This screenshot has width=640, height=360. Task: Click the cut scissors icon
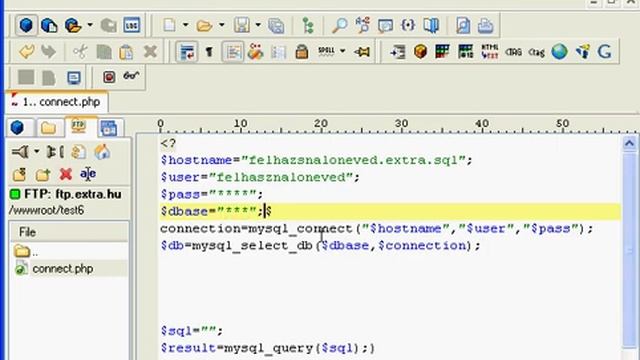[x=80, y=51]
